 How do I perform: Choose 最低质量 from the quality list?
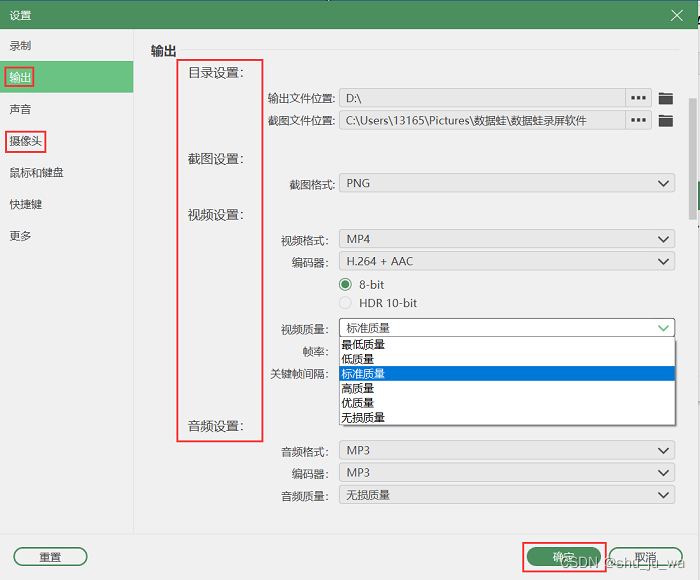point(507,344)
